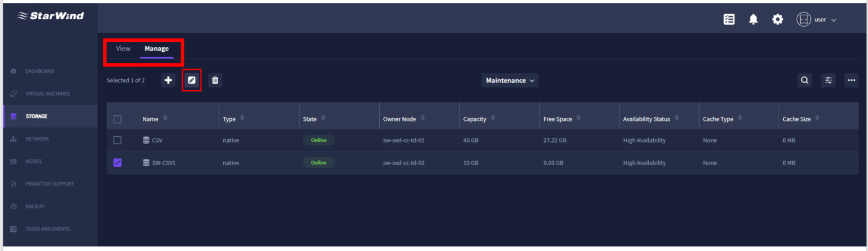Click the Backup sidebar icon
The width and height of the screenshot is (868, 251).
[x=14, y=207]
